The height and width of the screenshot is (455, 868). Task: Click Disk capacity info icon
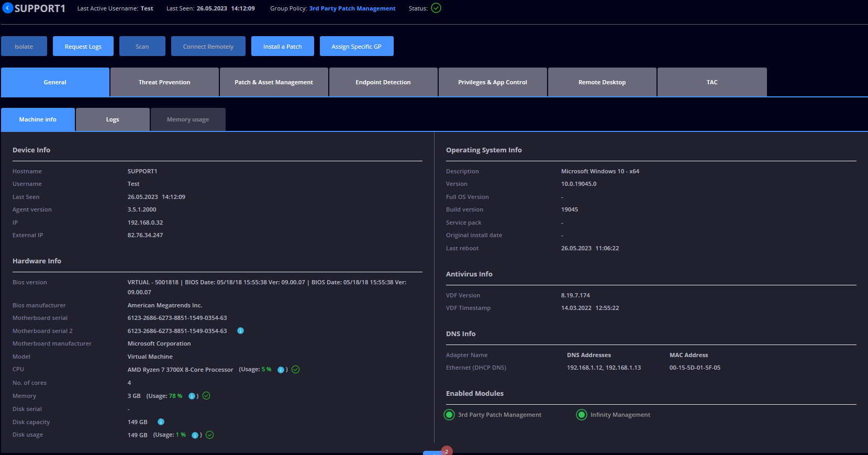[x=161, y=421]
